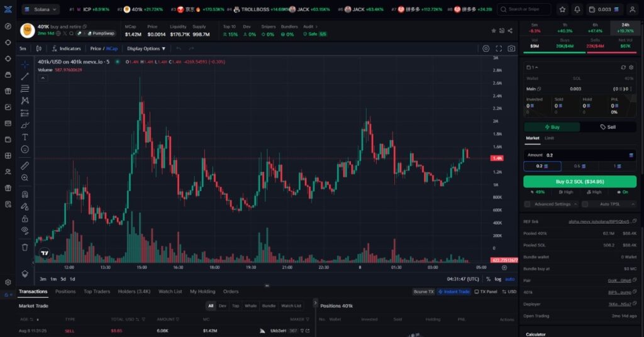Open favorites star in top bar
This screenshot has height=337, width=644.
(562, 9)
